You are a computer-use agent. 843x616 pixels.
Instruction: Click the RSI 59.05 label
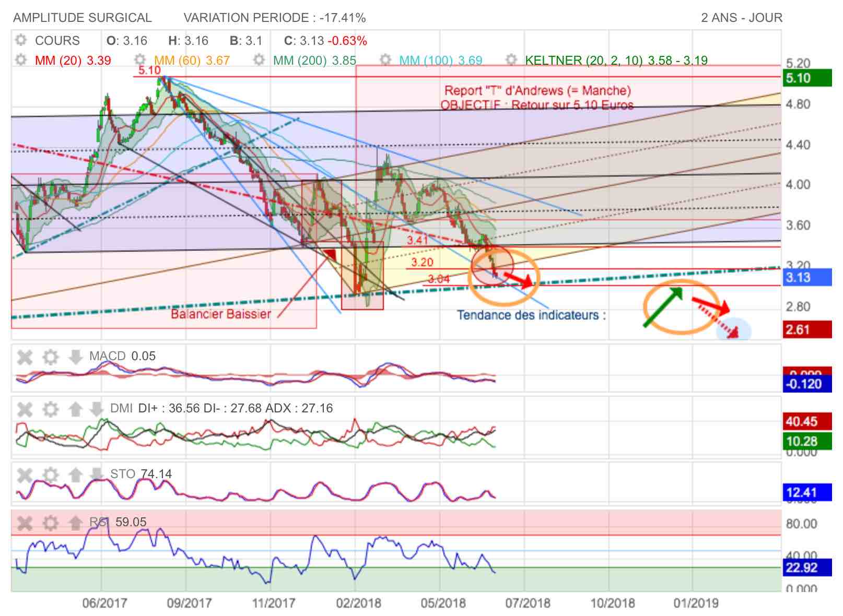point(118,522)
